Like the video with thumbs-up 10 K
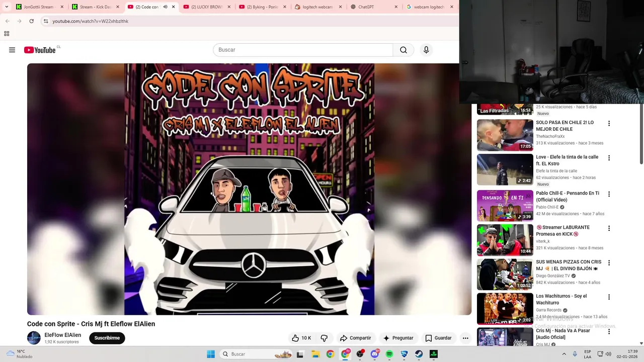The height and width of the screenshot is (362, 644). point(301,338)
